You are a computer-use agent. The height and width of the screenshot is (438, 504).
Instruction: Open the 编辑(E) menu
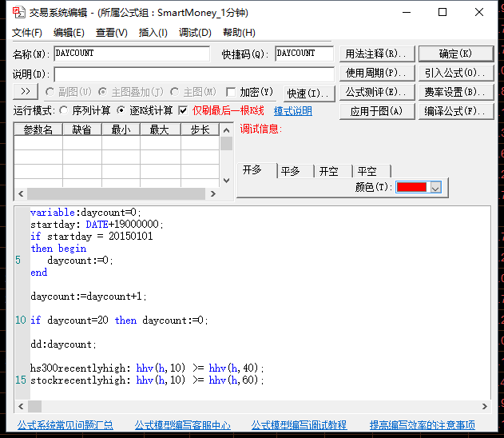pyautogui.click(x=69, y=33)
